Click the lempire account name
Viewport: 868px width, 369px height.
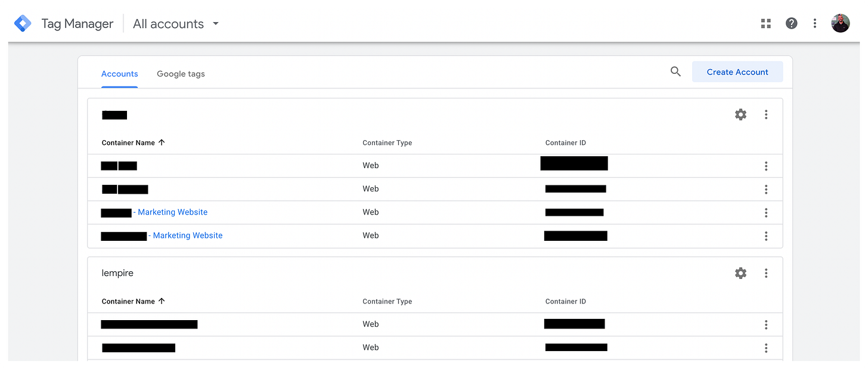[x=117, y=273]
